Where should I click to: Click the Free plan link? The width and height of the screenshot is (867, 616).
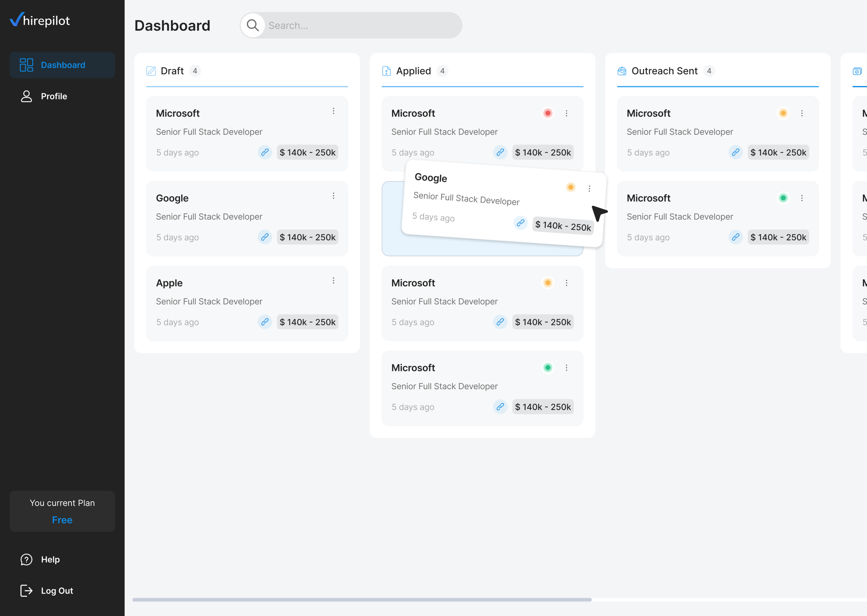(x=62, y=520)
